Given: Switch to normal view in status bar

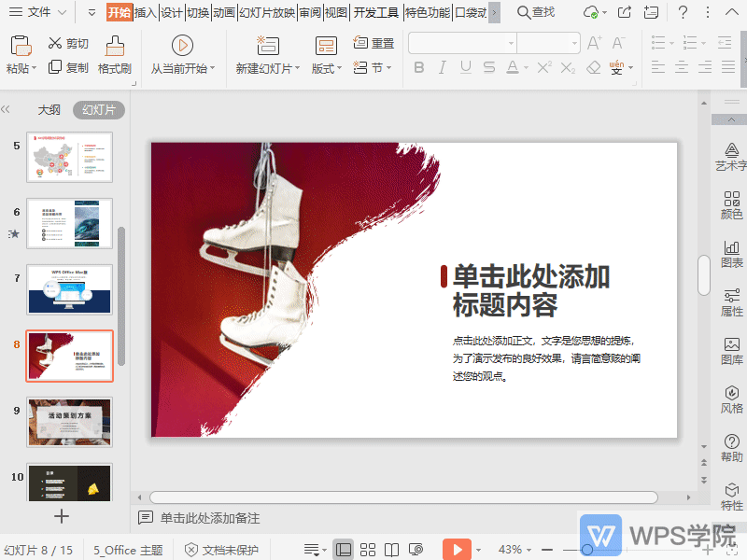Looking at the screenshot, I should [343, 550].
